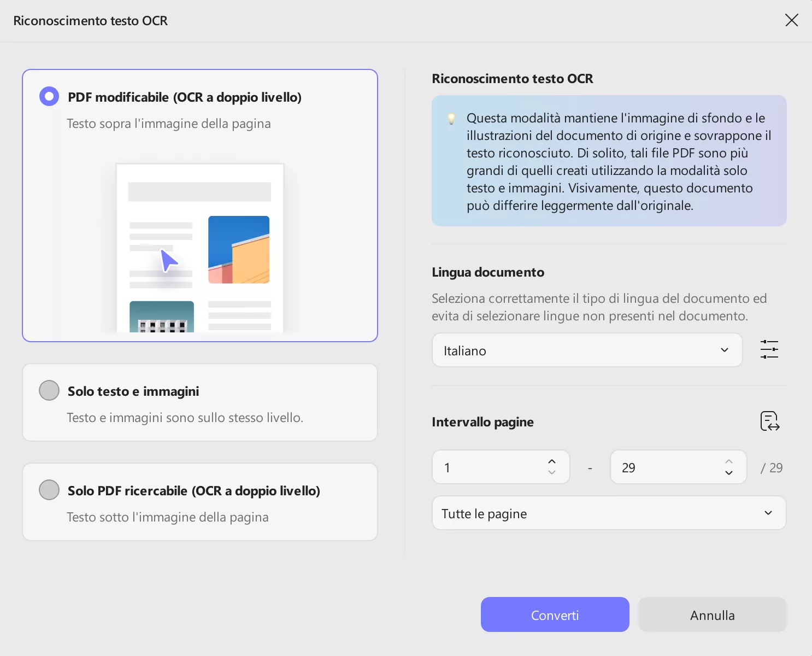812x656 pixels.
Task: Select Solo testo e immagini option
Action: coord(49,391)
